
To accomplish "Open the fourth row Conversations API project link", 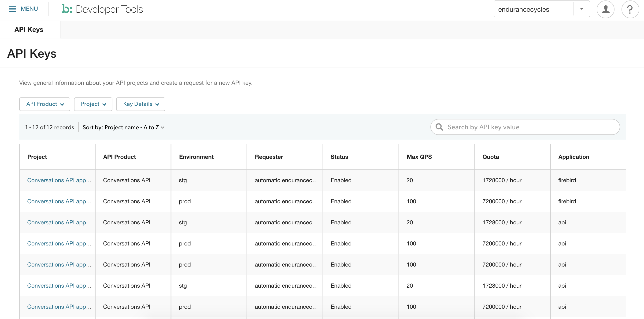I will [x=59, y=244].
